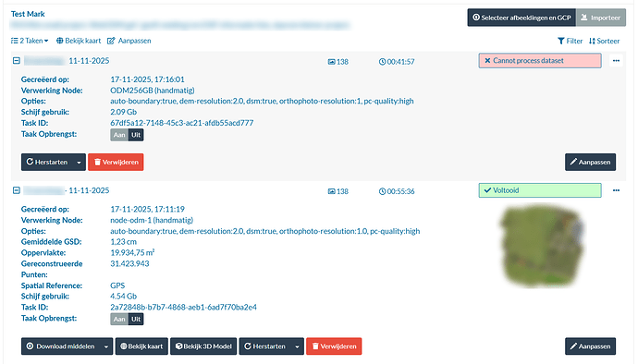638x364 pixels.
Task: Set Taak Opbrengst to Uit for node-odm-1 task
Action: point(136,320)
